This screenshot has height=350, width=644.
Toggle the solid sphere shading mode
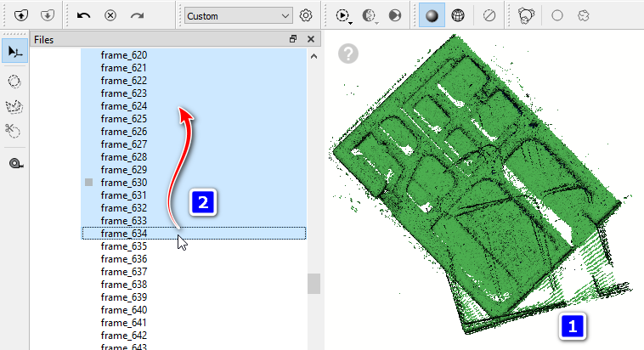432,15
